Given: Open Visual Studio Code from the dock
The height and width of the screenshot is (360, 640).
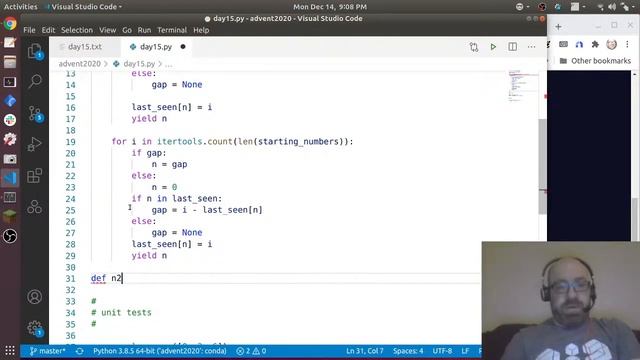Looking at the screenshot, I should point(10,178).
